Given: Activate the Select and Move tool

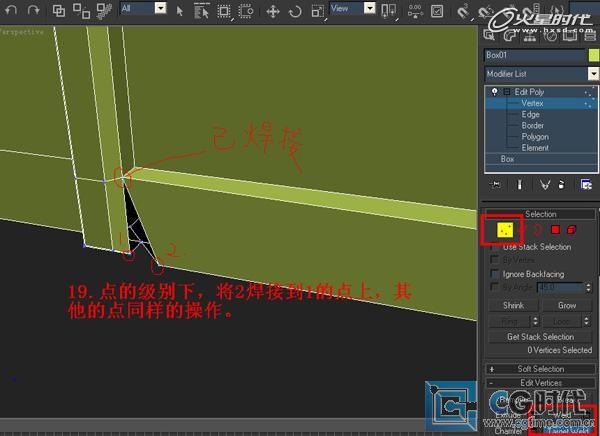Looking at the screenshot, I should click(x=273, y=11).
